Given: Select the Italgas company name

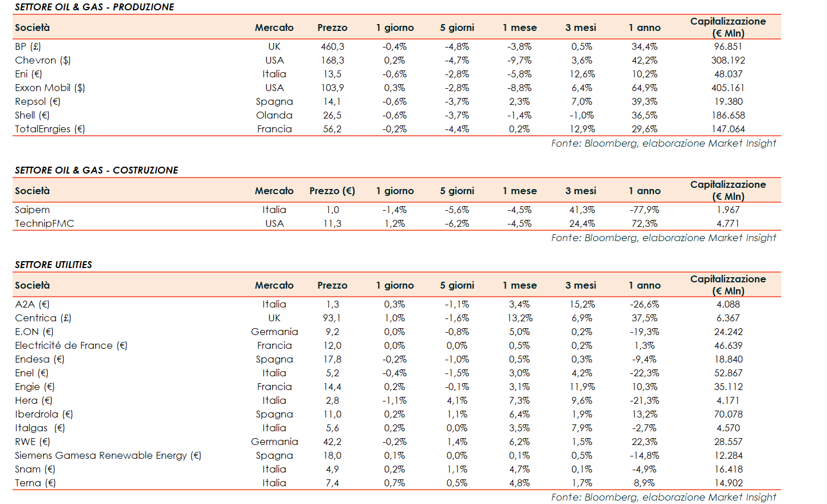Looking at the screenshot, I should (x=40, y=428).
